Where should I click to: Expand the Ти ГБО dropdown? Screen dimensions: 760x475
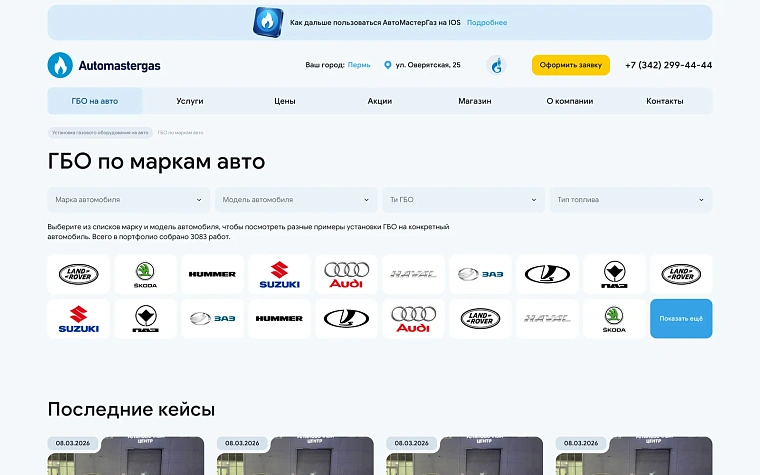[x=463, y=200]
